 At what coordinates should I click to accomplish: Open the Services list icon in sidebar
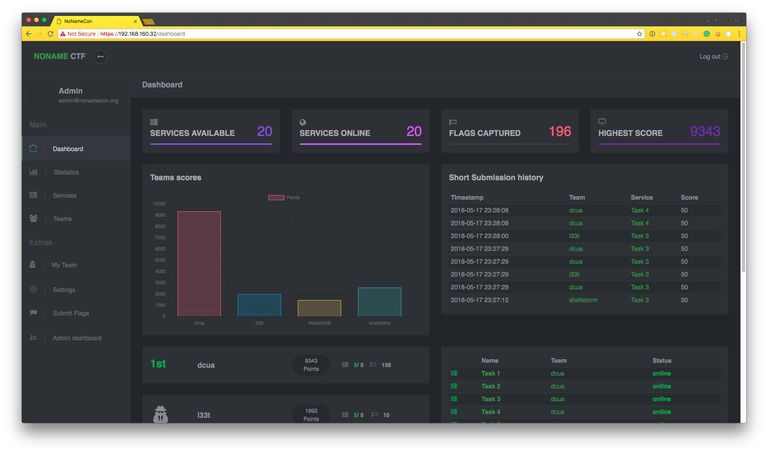tap(33, 195)
